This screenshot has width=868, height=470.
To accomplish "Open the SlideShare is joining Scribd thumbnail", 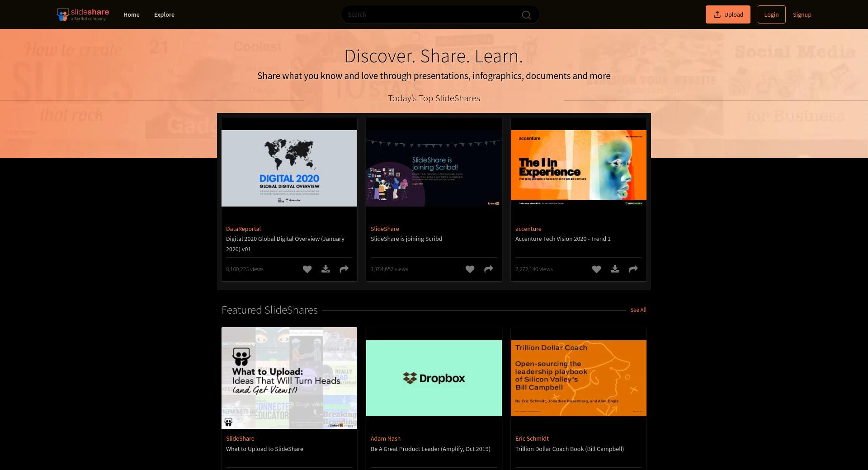I will 434,168.
